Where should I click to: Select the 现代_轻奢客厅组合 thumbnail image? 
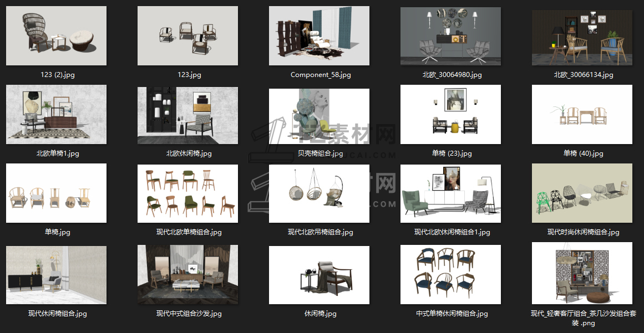[582, 273]
